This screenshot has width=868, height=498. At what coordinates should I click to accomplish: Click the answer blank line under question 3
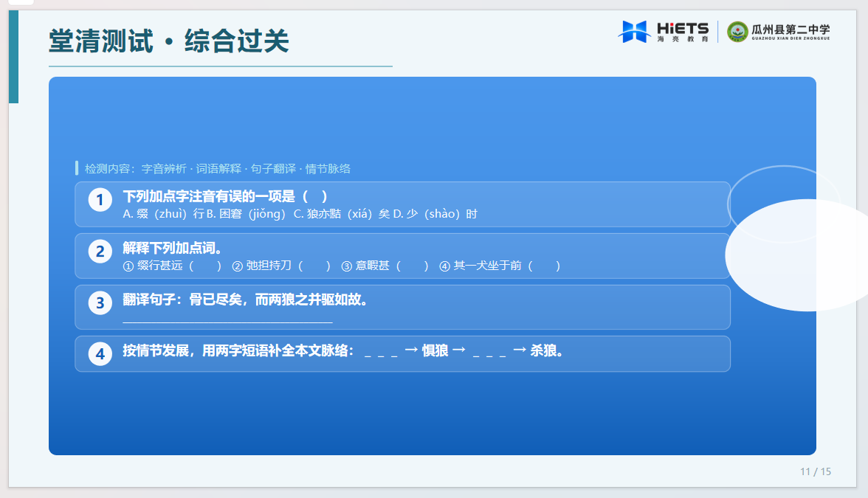[x=227, y=322]
